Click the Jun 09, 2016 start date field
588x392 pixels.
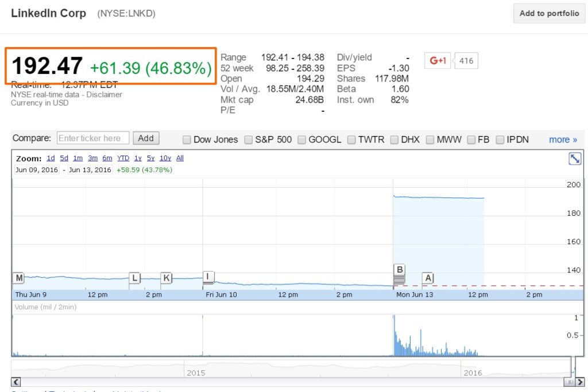click(x=37, y=170)
